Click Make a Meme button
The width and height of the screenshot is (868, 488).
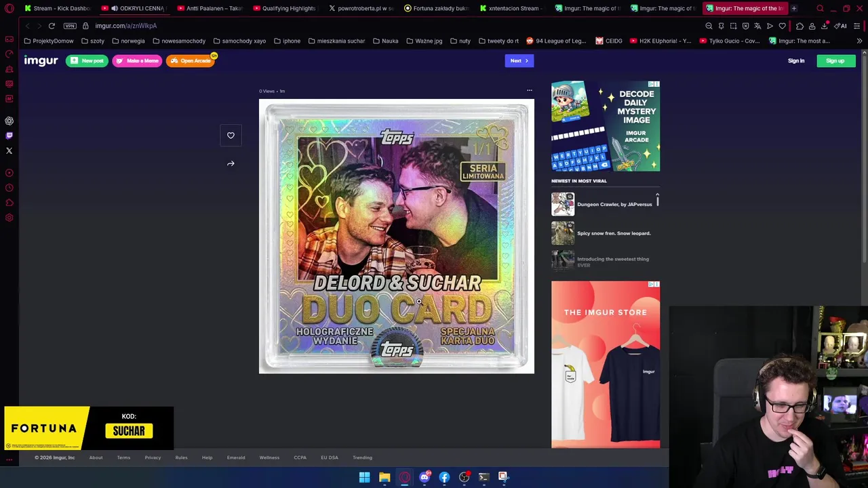(137, 61)
